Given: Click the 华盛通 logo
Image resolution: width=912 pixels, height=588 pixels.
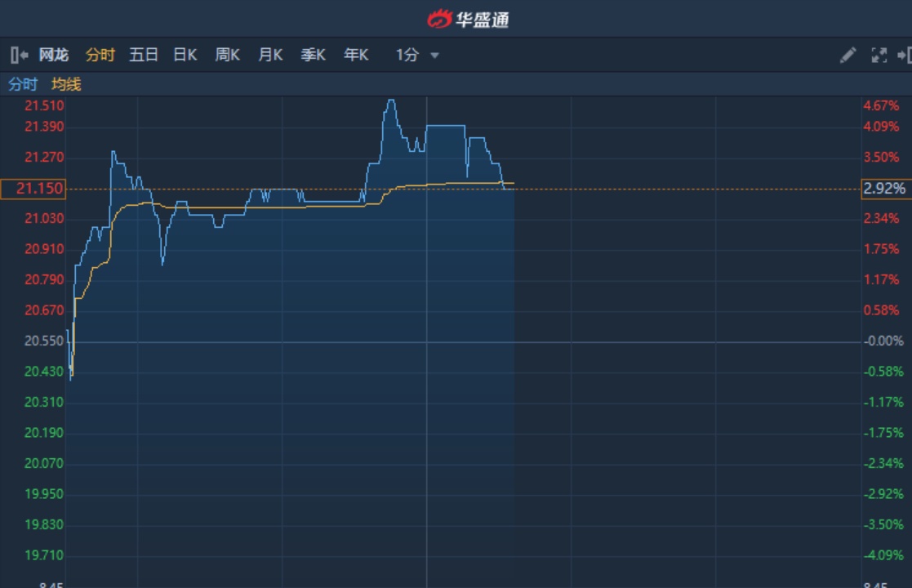Looking at the screenshot, I should pyautogui.click(x=468, y=20).
